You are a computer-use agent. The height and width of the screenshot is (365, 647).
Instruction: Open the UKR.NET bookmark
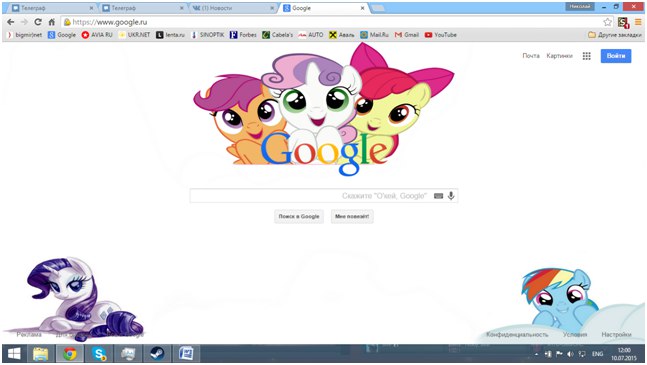tap(134, 35)
